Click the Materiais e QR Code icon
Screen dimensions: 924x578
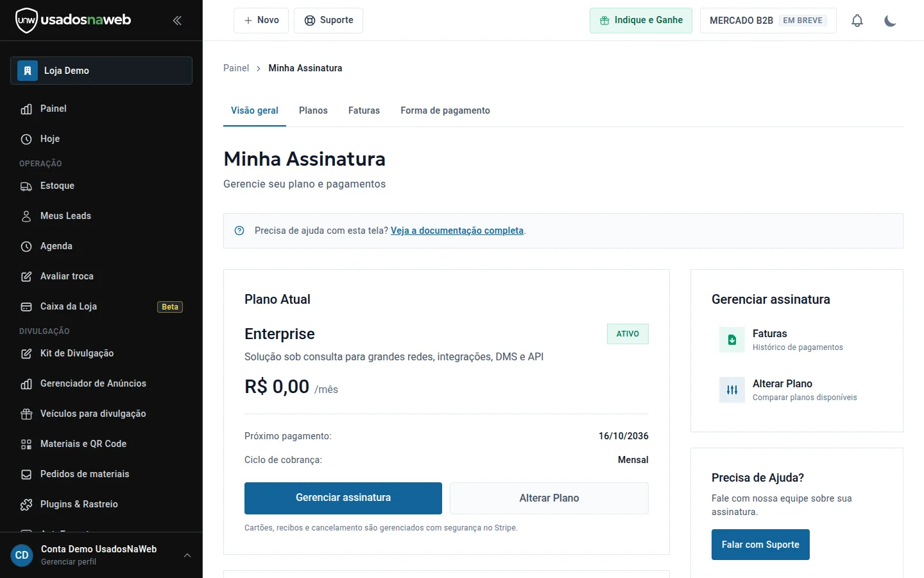26,444
